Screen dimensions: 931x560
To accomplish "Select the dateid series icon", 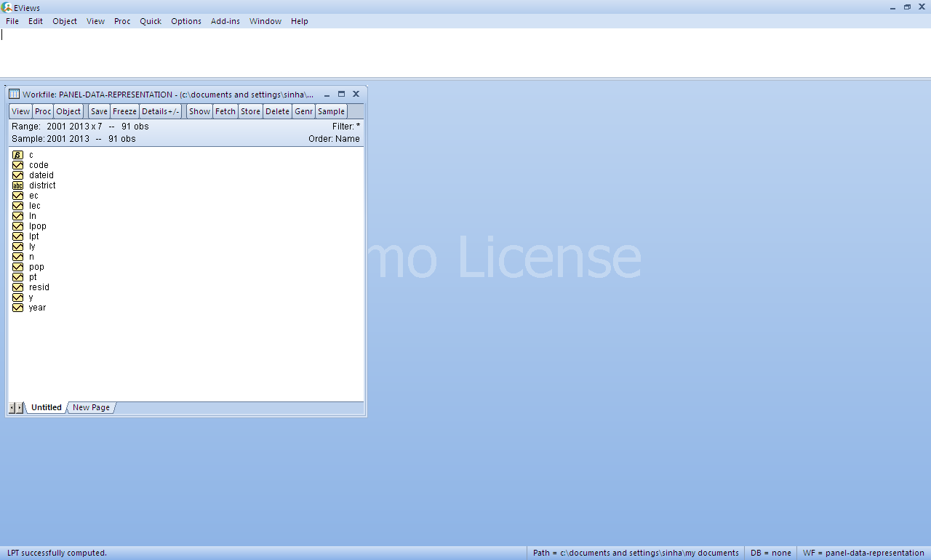I will (18, 175).
